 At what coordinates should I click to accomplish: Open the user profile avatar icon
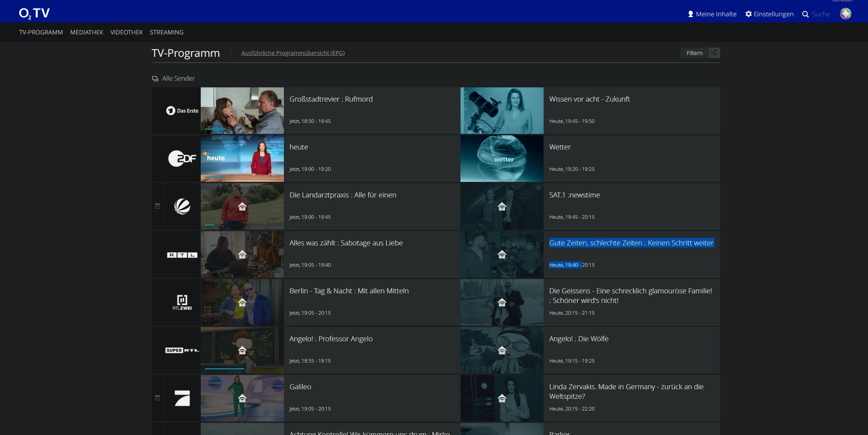[845, 14]
